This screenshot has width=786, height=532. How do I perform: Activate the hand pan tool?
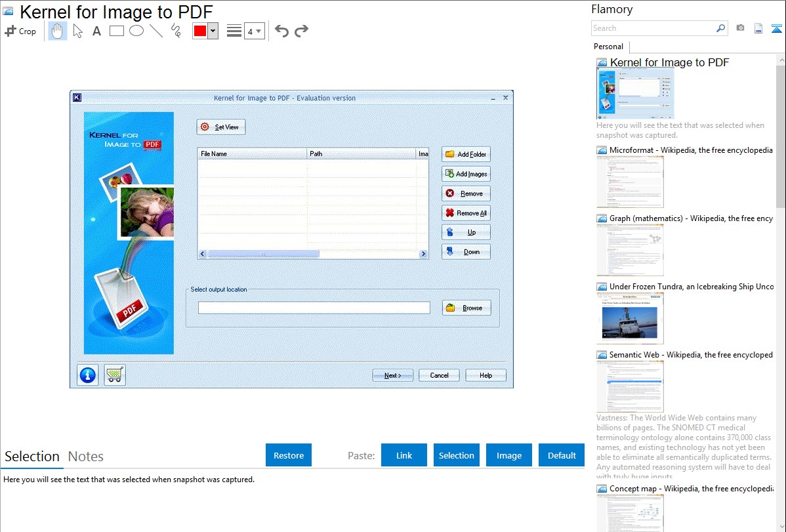click(x=58, y=31)
